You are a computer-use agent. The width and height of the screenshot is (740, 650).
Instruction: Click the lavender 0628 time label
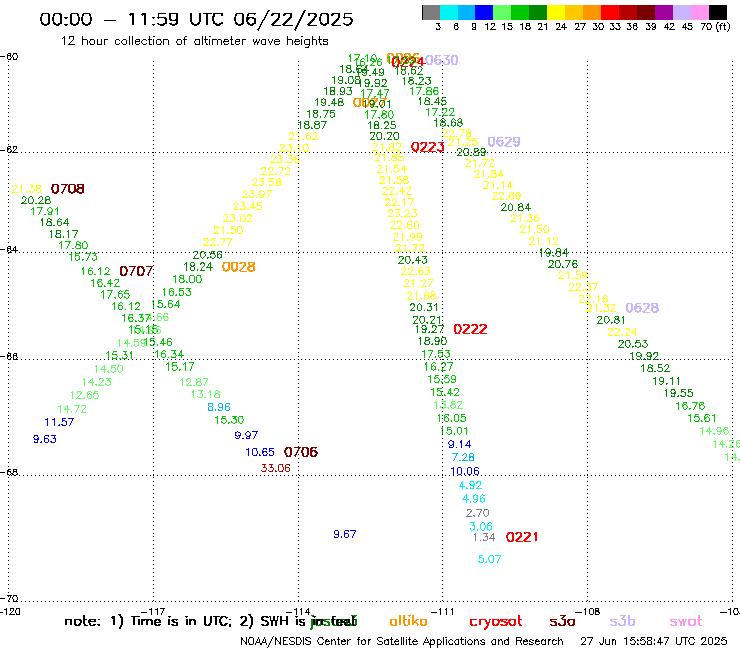[642, 308]
